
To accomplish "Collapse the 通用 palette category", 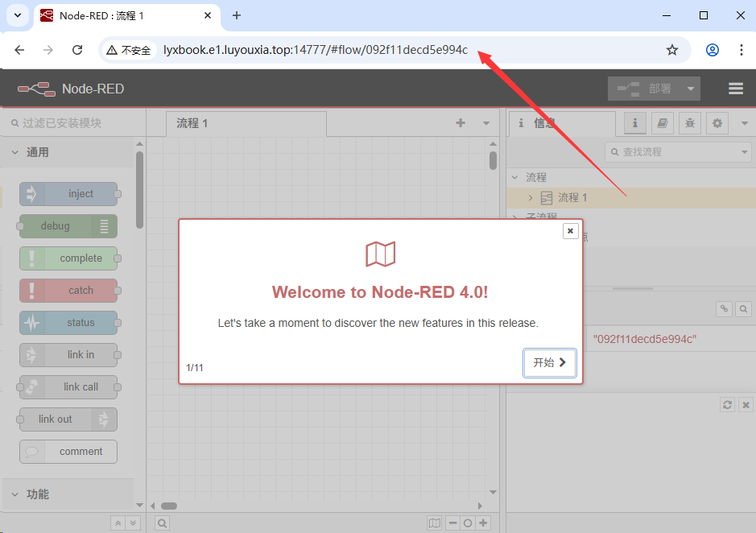I will (x=68, y=152).
